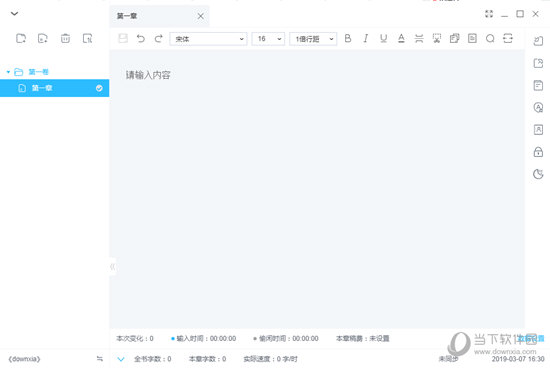Open the font family dropdown 宋体
The image size is (550, 368).
point(208,39)
